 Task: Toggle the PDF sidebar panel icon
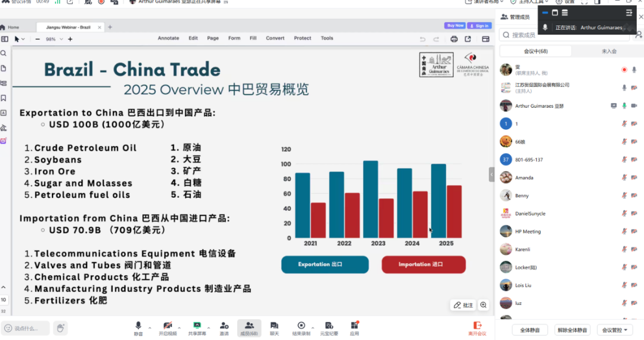click(5, 39)
